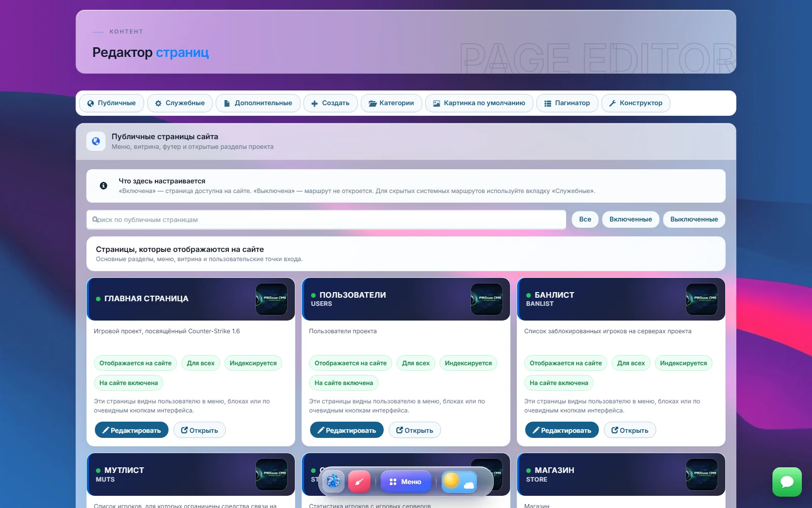Click 'Для всех' tag on Пользователи card
Viewport: 812px width, 508px height.
[416, 363]
